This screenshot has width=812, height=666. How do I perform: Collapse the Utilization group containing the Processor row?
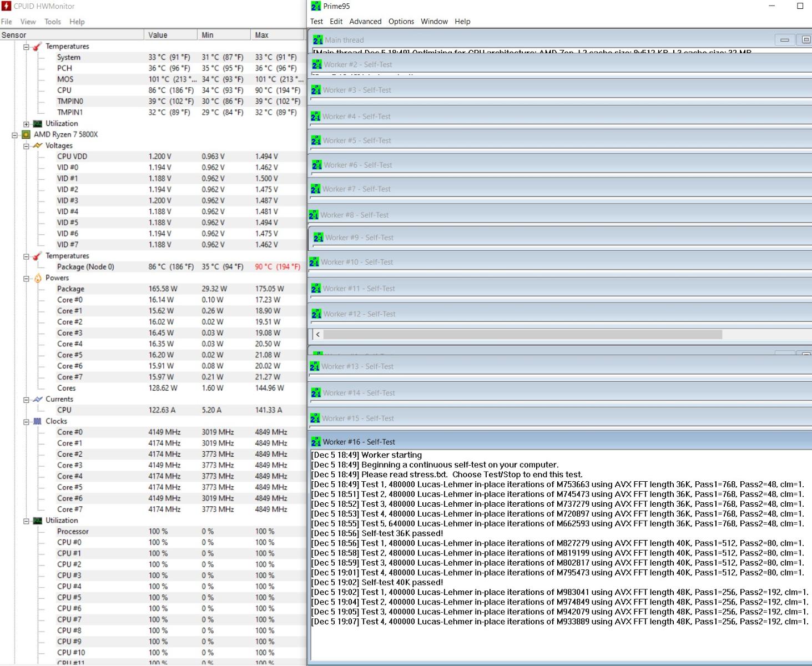26,521
